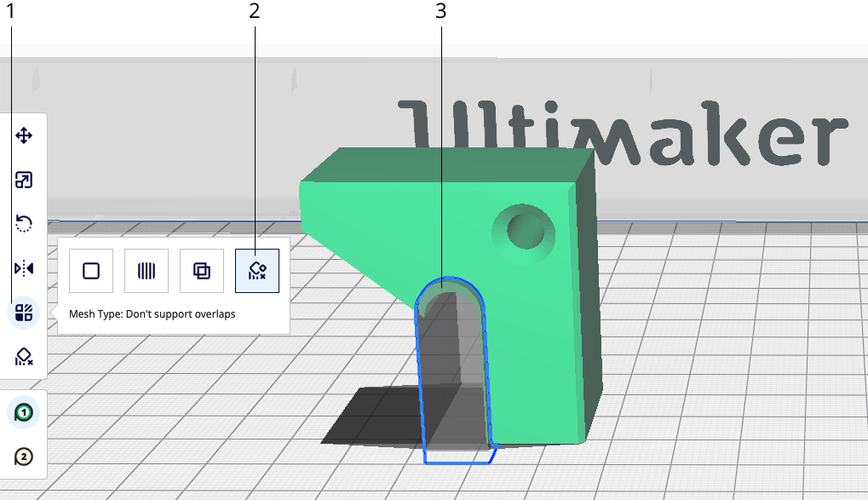Select the Scale tool

coord(23,180)
